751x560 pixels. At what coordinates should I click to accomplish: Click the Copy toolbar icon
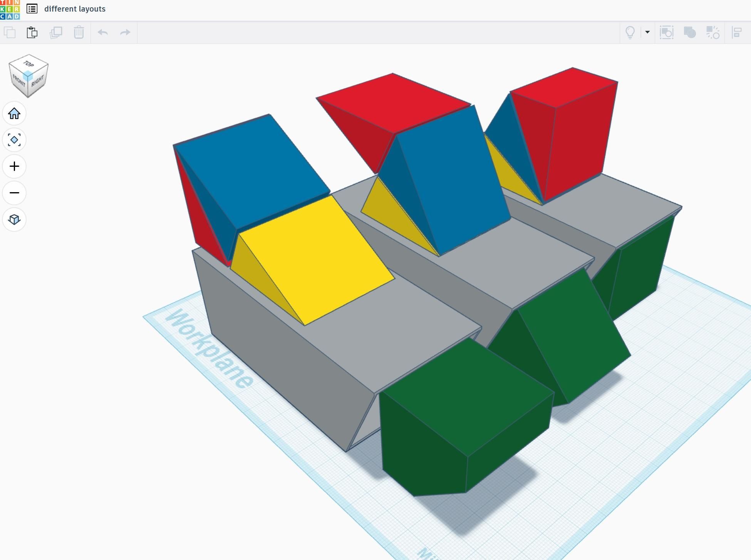click(10, 32)
